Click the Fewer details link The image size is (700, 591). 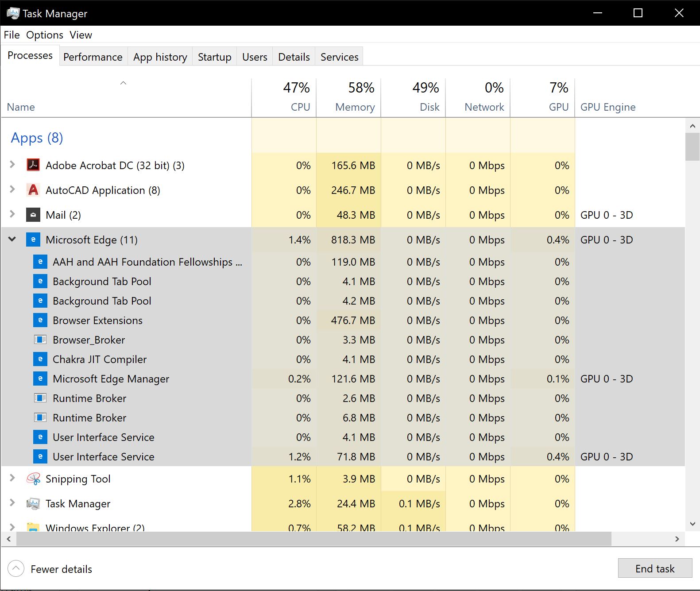pos(62,569)
